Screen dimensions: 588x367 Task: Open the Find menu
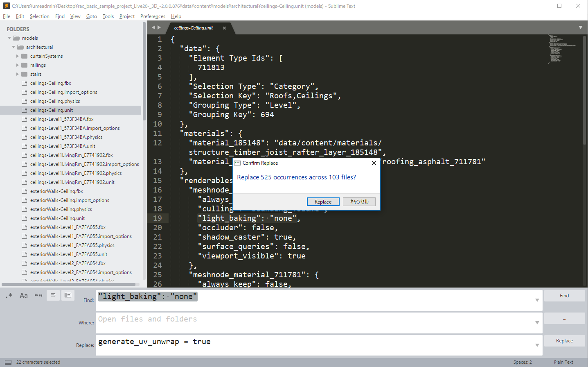(x=60, y=16)
